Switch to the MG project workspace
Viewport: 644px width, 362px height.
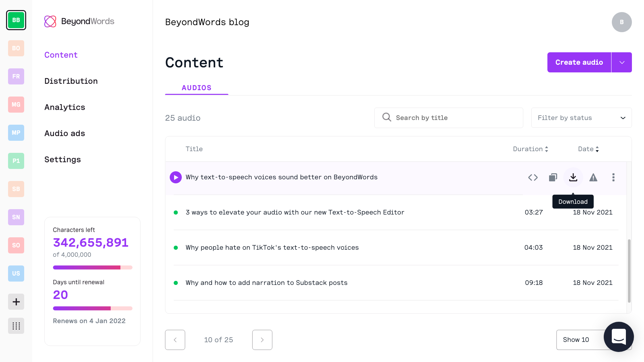[x=16, y=105]
